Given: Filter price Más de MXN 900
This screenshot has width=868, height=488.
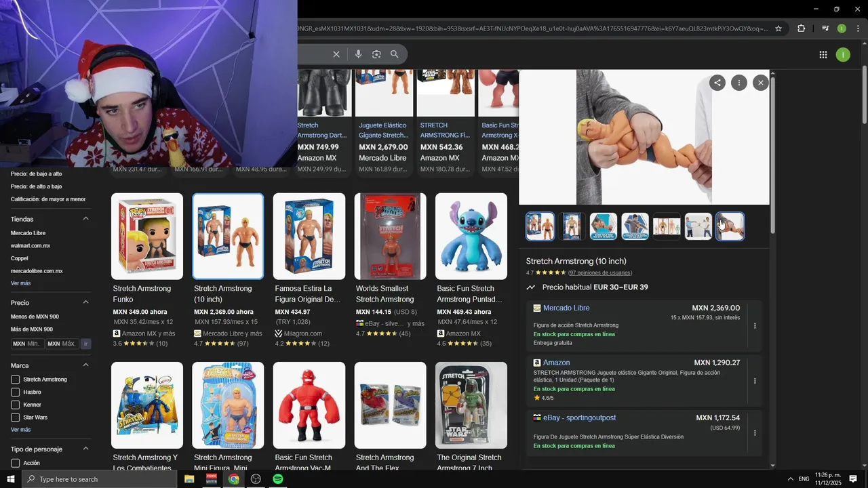Looking at the screenshot, I should pos(31,329).
